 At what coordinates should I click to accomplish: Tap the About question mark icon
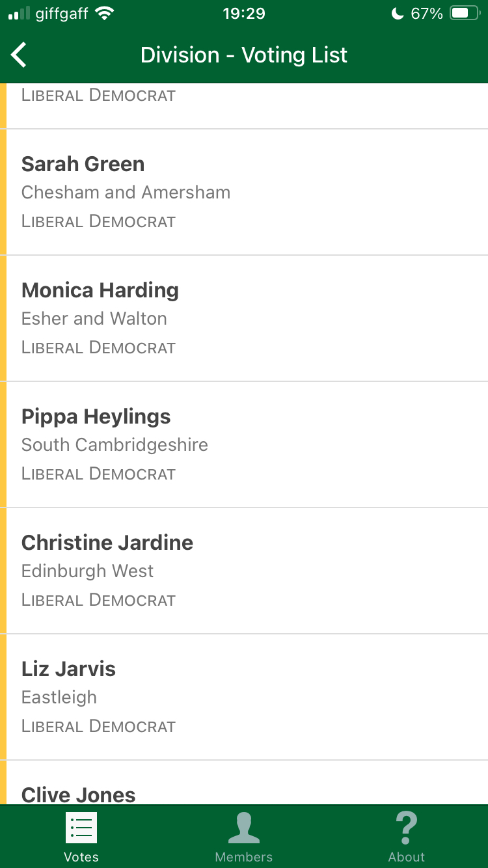[406, 828]
